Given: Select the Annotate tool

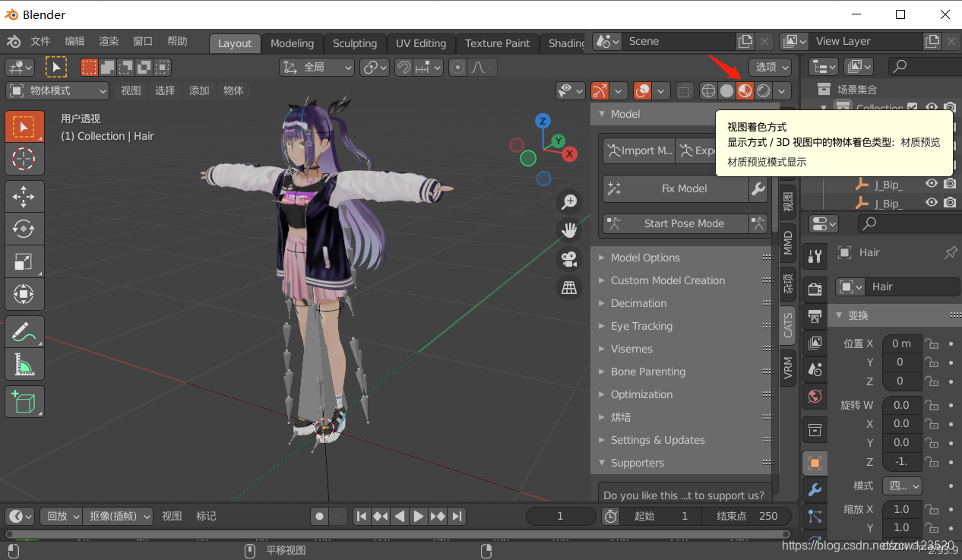Looking at the screenshot, I should (24, 331).
